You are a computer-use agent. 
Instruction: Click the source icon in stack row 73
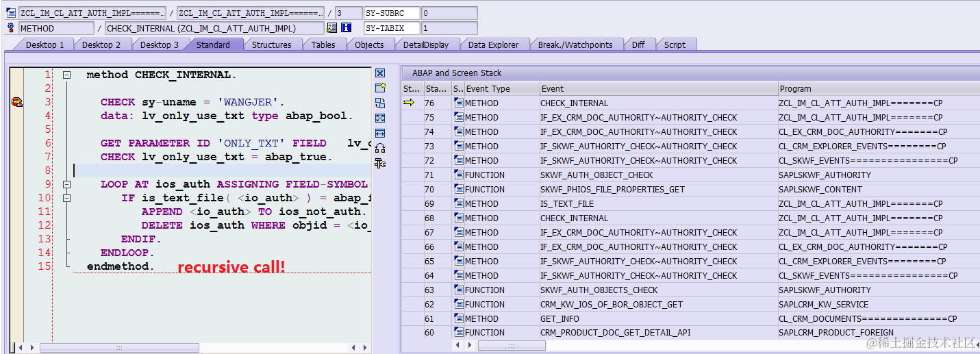click(458, 146)
